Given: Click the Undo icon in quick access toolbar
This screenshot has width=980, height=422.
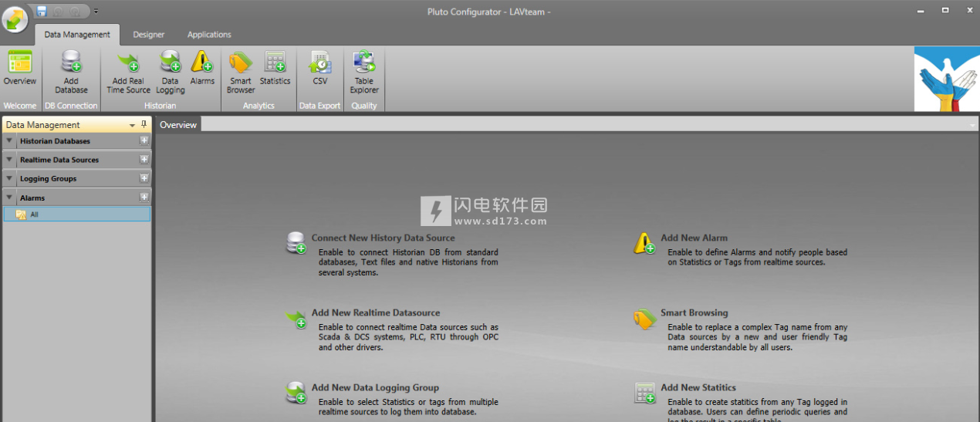Looking at the screenshot, I should pos(59,11).
